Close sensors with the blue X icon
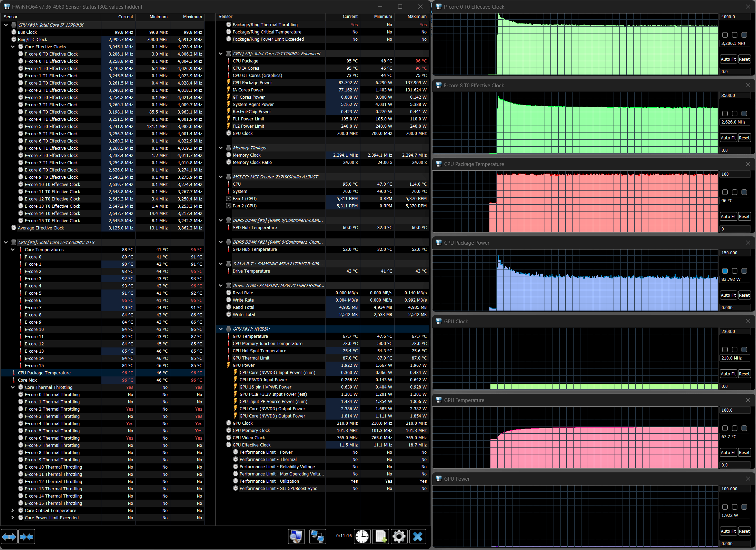This screenshot has height=550, width=756. [x=418, y=537]
